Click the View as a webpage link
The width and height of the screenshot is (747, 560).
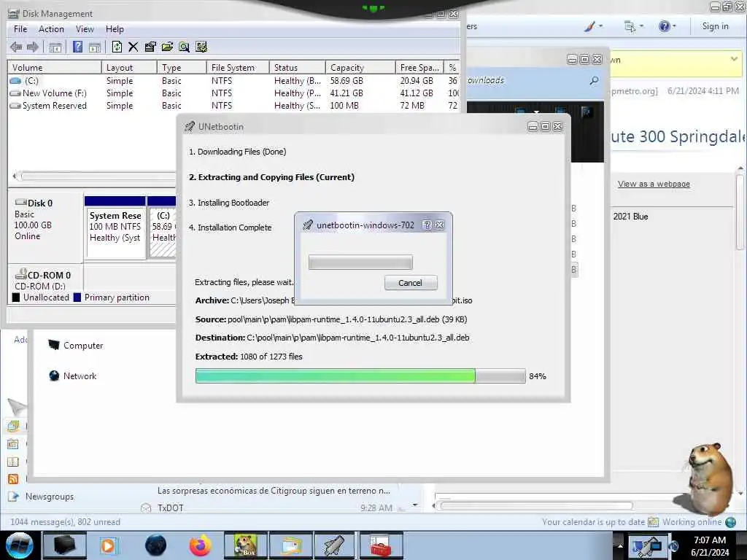[x=654, y=184]
